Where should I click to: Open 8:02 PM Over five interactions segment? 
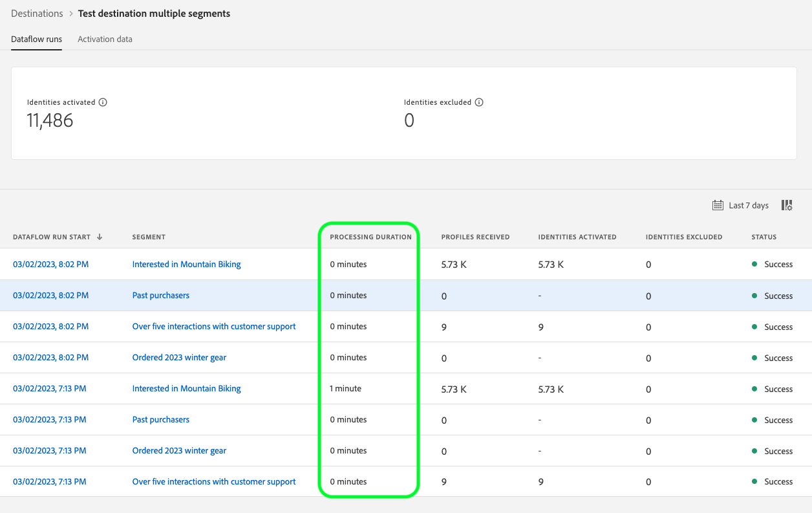(x=213, y=326)
